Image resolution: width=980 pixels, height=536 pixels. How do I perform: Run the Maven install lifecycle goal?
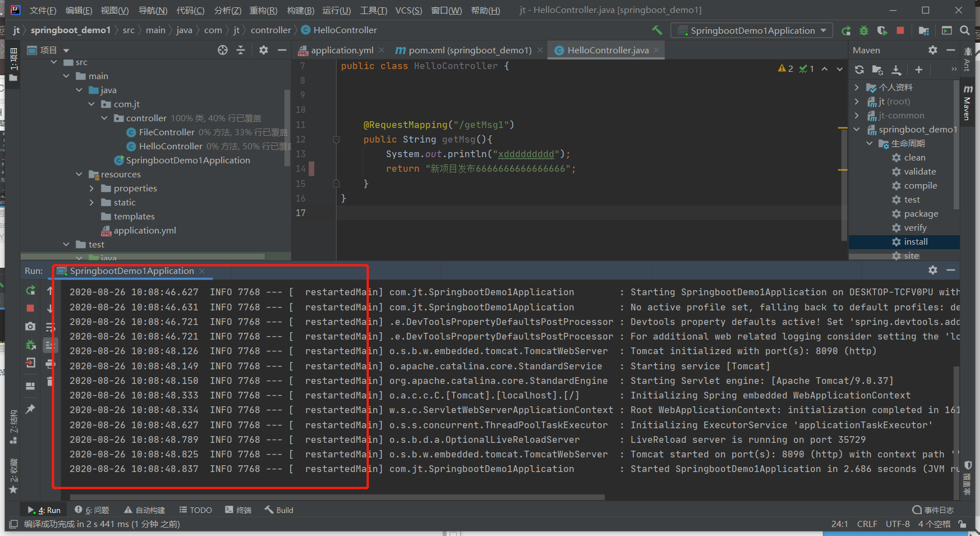point(915,241)
